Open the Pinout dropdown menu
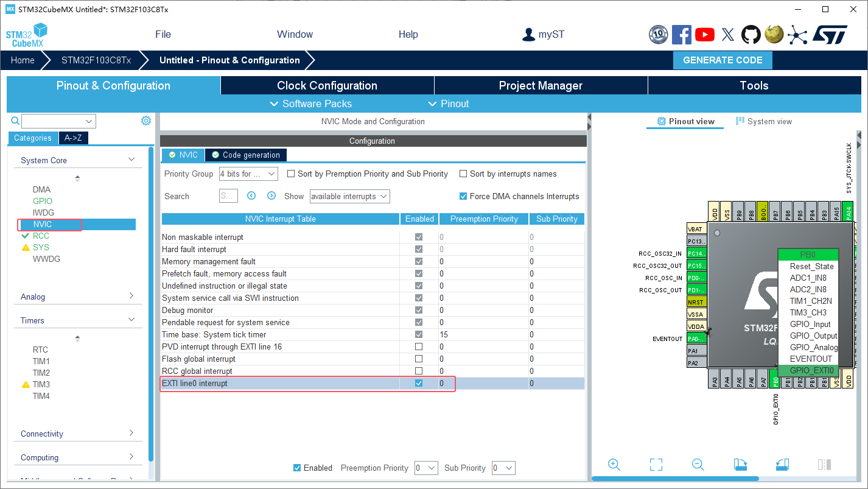Viewport: 868px width, 489px height. (449, 104)
